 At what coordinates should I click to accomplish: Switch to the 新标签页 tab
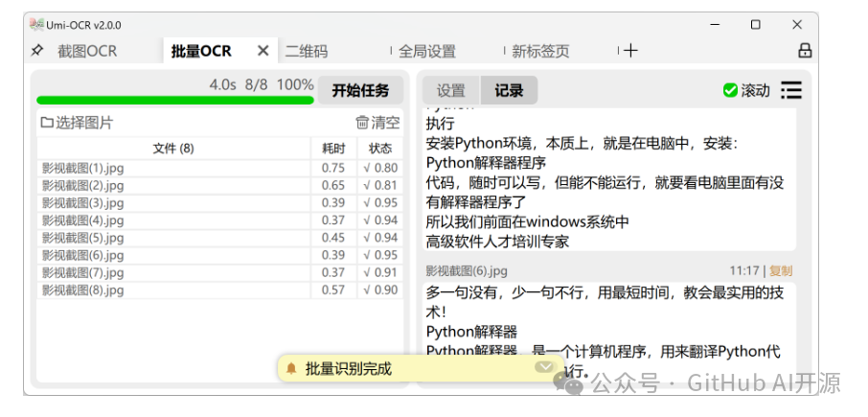[x=540, y=52]
